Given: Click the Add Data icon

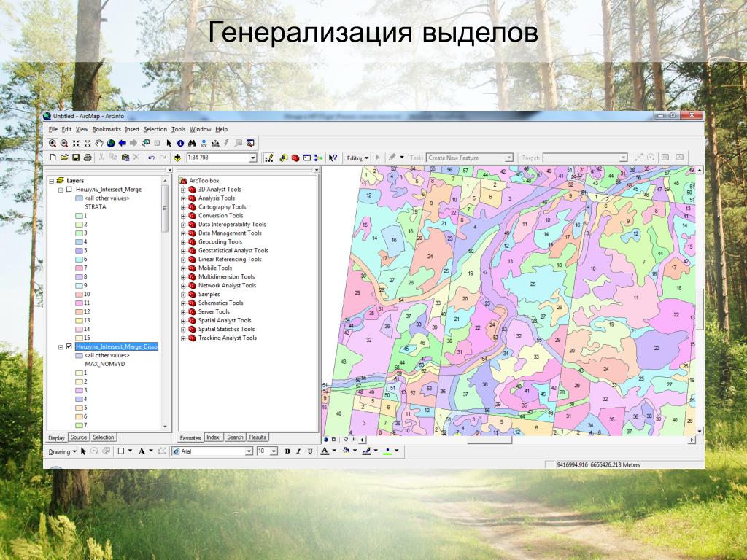Looking at the screenshot, I should click(x=177, y=157).
